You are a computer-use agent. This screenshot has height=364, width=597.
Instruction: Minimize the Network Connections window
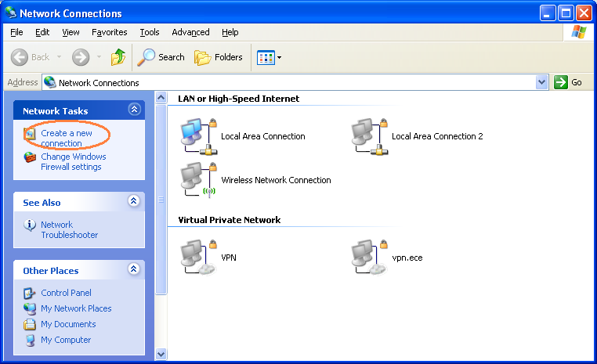point(548,13)
